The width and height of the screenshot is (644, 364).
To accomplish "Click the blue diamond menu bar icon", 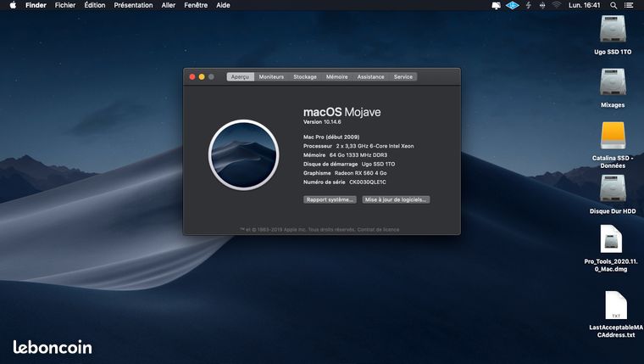I will 512,5.
